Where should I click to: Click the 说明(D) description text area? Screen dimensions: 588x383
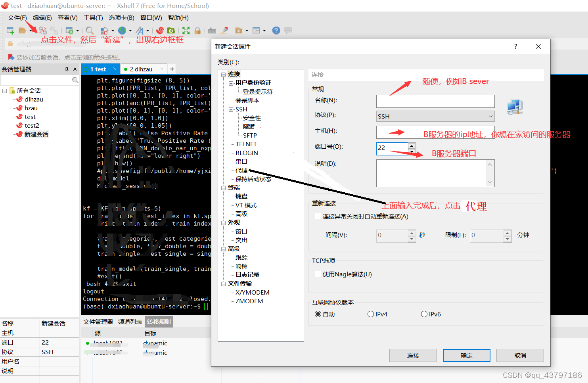(435, 173)
